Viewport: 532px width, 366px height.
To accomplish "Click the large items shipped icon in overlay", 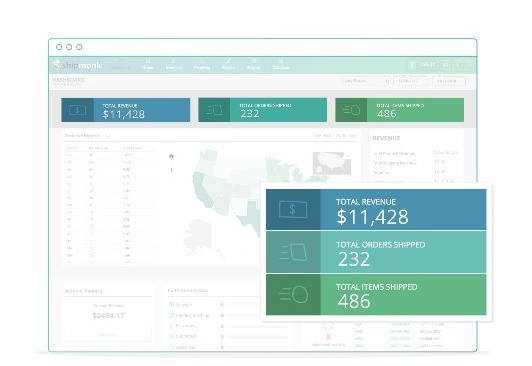I will [x=293, y=294].
